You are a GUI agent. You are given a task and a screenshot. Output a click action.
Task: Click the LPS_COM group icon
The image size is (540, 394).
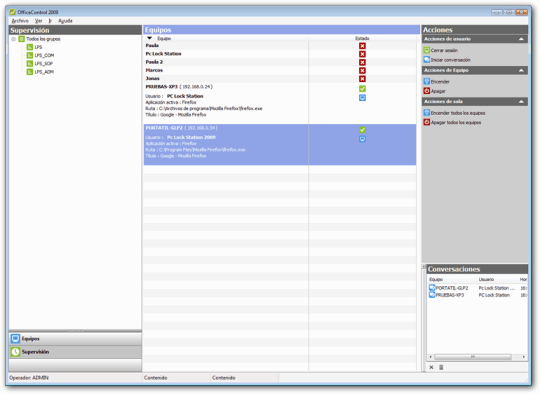click(30, 55)
